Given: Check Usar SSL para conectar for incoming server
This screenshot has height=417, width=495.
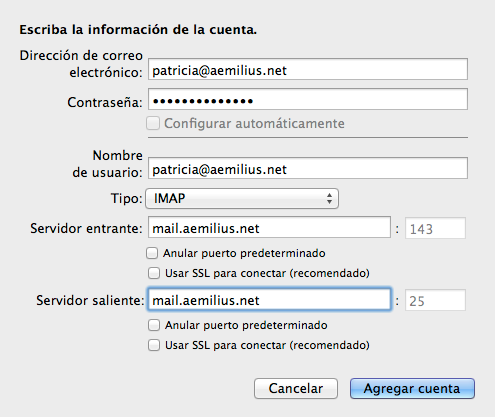Looking at the screenshot, I should click(154, 273).
